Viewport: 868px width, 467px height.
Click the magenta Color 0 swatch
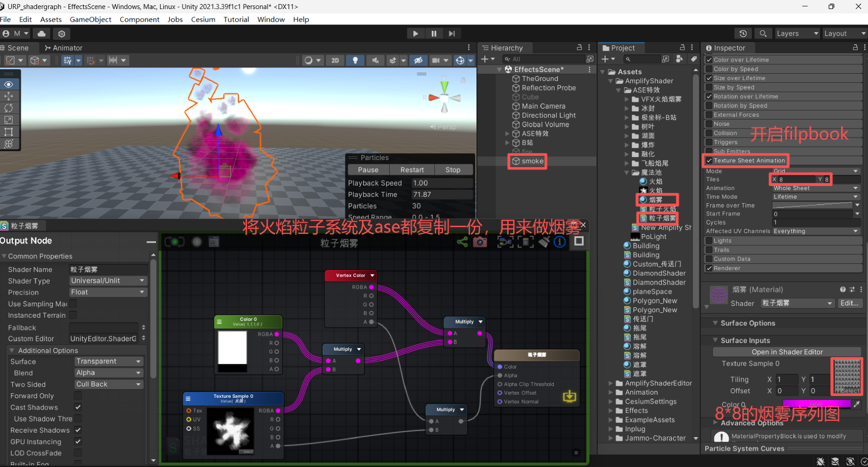(816, 404)
